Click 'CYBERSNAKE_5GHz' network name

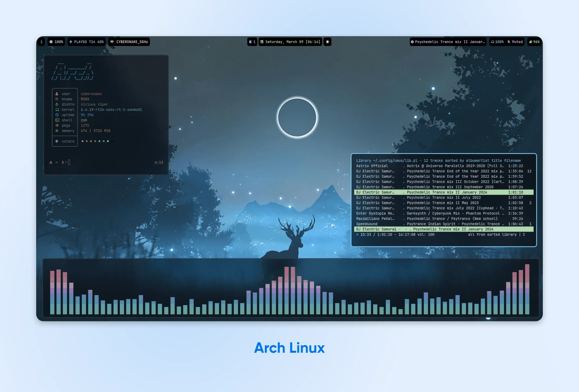coord(132,42)
